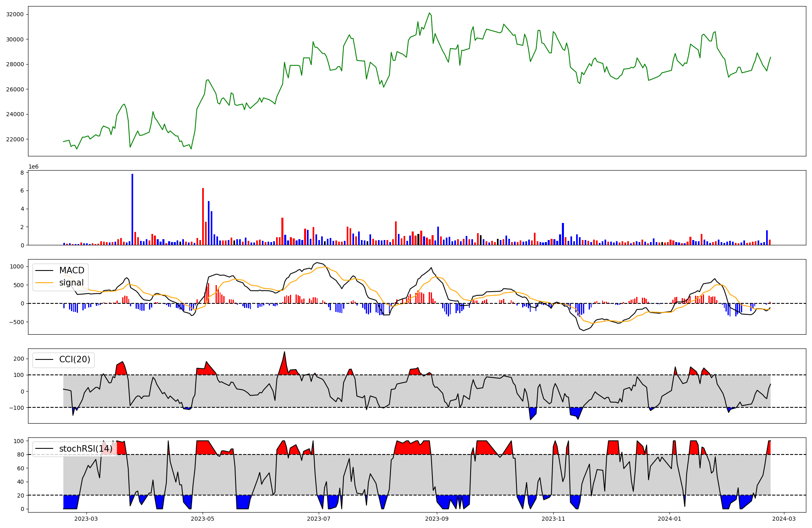
Task: Click the highest peak of the green price line
Action: 429,13
